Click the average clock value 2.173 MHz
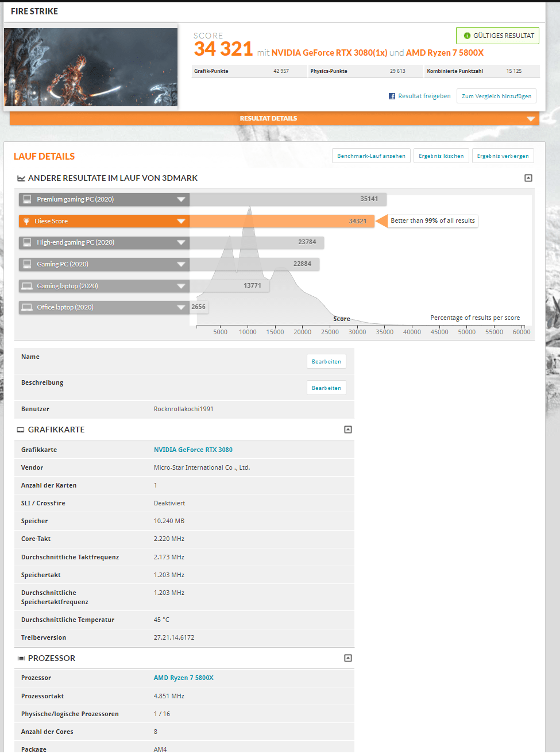 point(169,558)
